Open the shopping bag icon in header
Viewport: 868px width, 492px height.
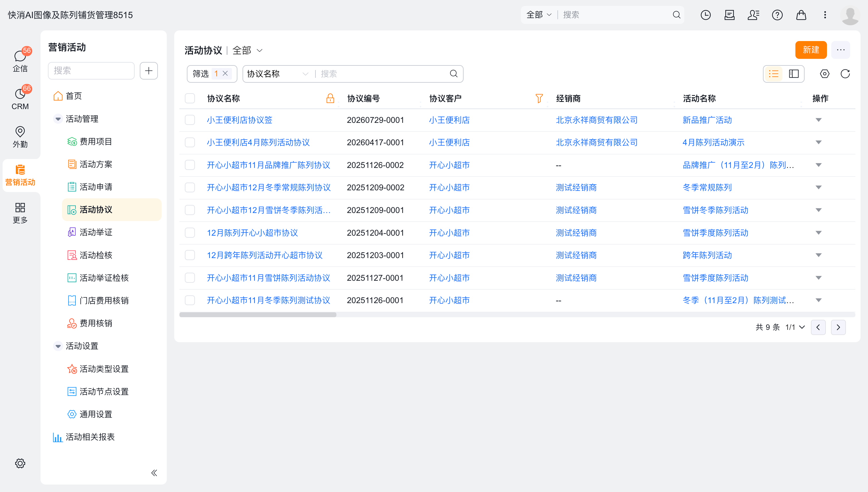pos(801,15)
